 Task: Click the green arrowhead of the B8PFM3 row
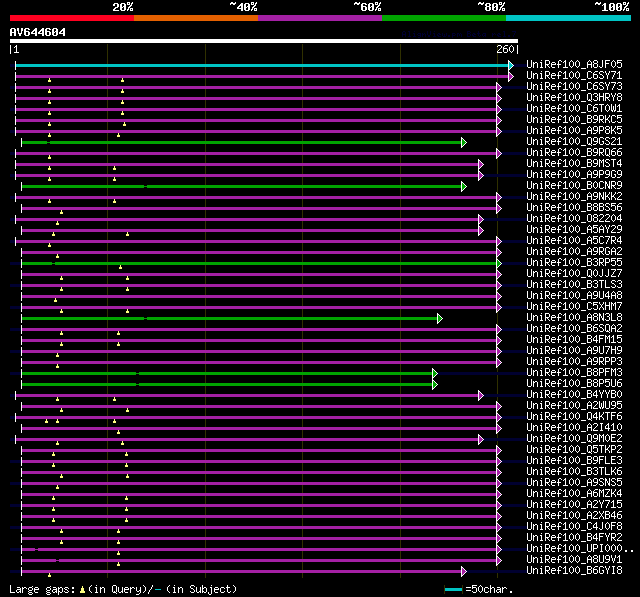click(435, 373)
